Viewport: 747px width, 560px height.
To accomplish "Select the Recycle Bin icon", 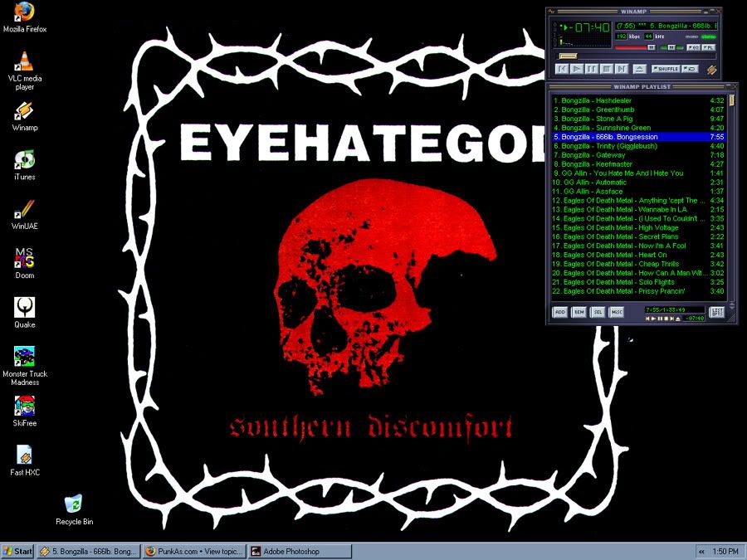I will (75, 510).
